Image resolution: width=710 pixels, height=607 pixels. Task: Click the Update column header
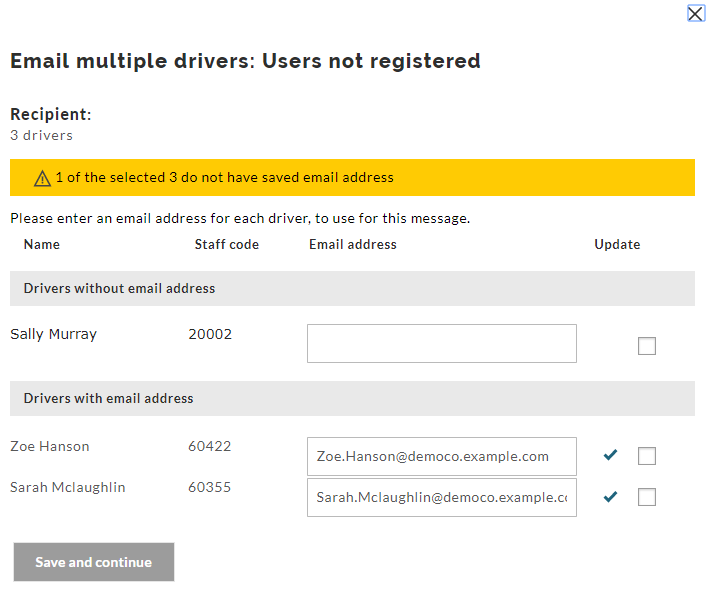pos(617,244)
